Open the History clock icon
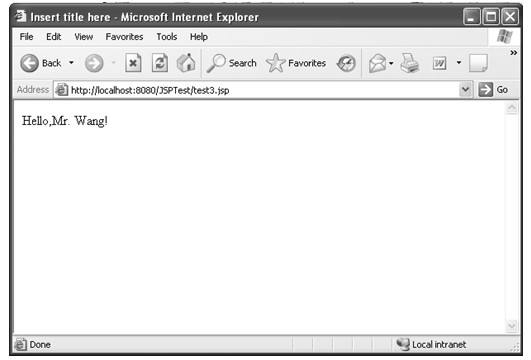The image size is (531, 360). pyautogui.click(x=346, y=63)
